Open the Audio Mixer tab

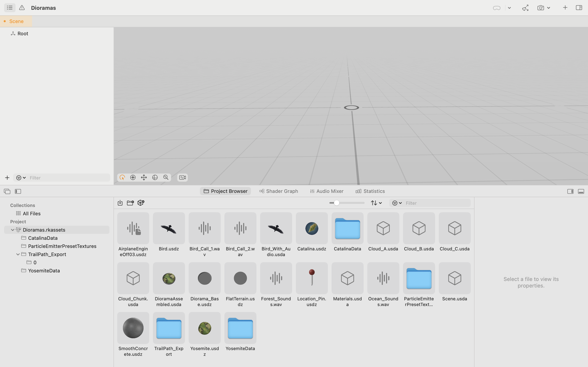pos(327,191)
